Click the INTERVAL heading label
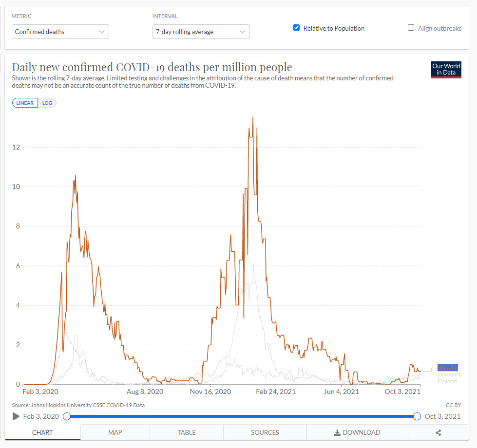477x448 pixels. tap(165, 16)
